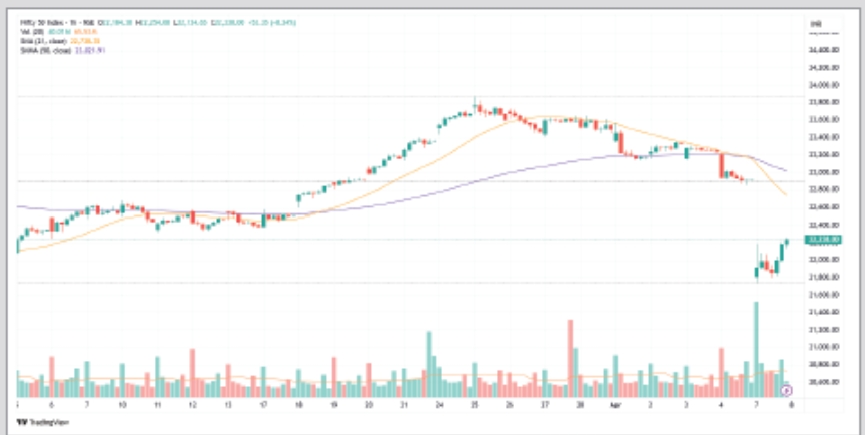Click the SMA (50, close) indicator legend
865x435 pixels.
62,50
